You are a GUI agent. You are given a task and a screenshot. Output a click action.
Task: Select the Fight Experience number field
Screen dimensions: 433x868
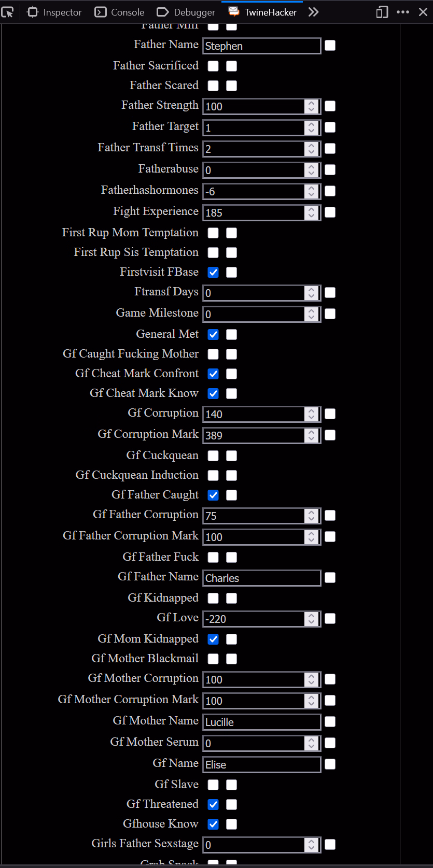[x=254, y=212]
